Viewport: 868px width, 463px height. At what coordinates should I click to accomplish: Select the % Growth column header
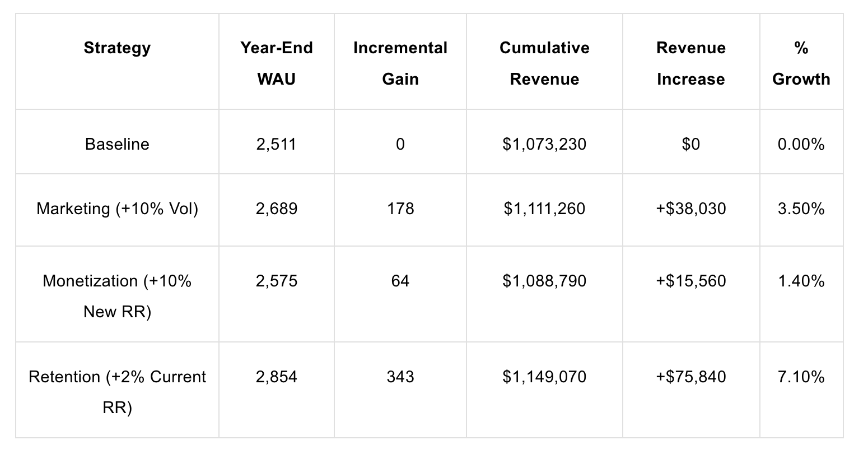(801, 63)
